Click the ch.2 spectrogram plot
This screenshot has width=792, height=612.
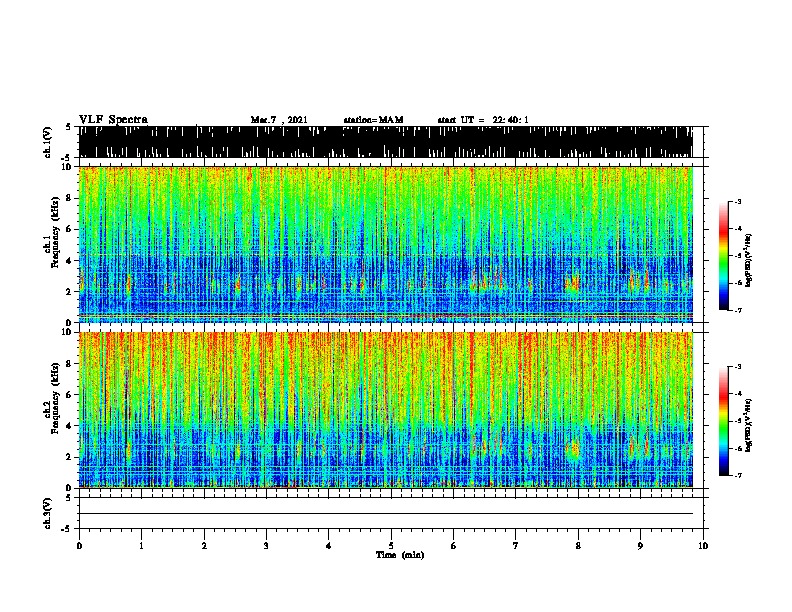coord(386,410)
